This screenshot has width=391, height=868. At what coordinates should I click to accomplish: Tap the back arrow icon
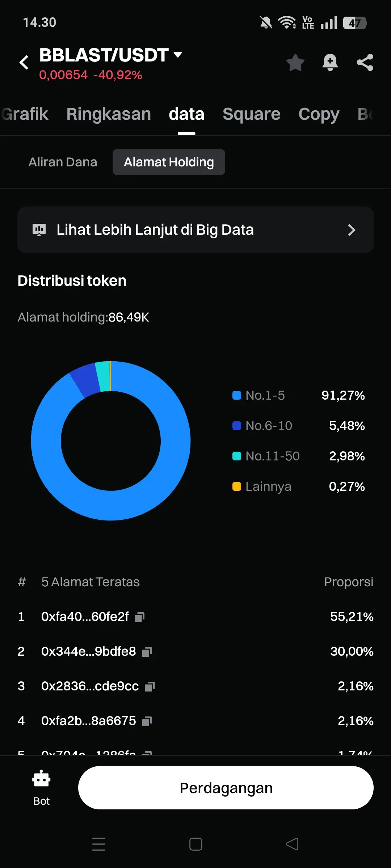tap(24, 62)
